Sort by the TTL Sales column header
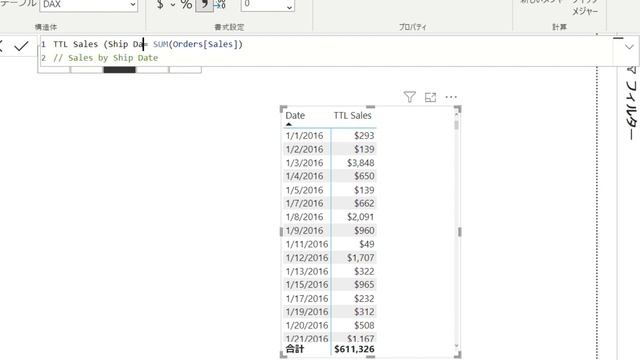 point(352,116)
